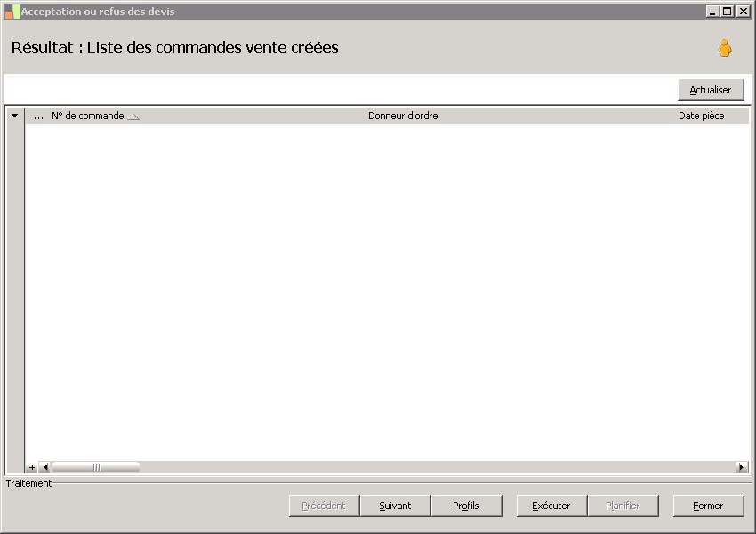Go back with the Précédent button
This screenshot has width=756, height=534.
[324, 506]
